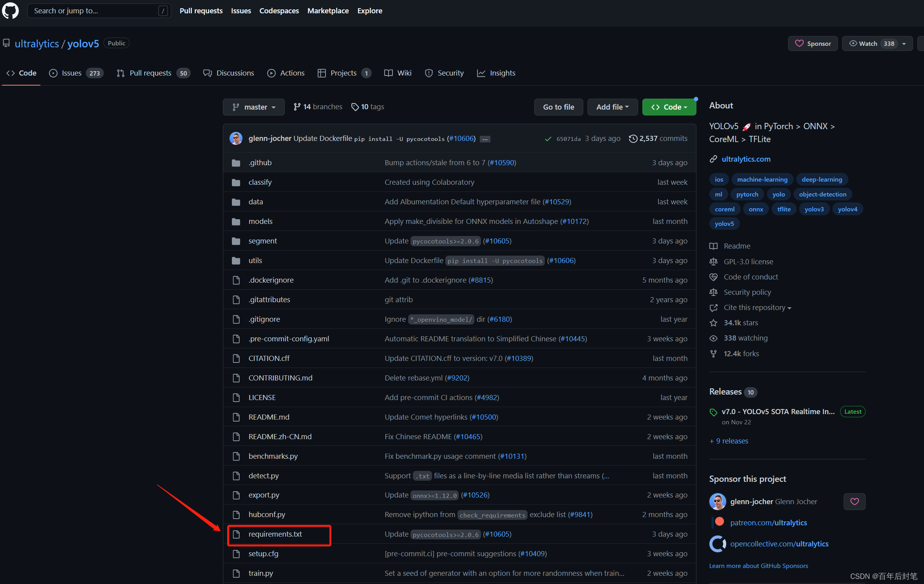
Task: Click the classify folder icon
Action: tap(236, 182)
